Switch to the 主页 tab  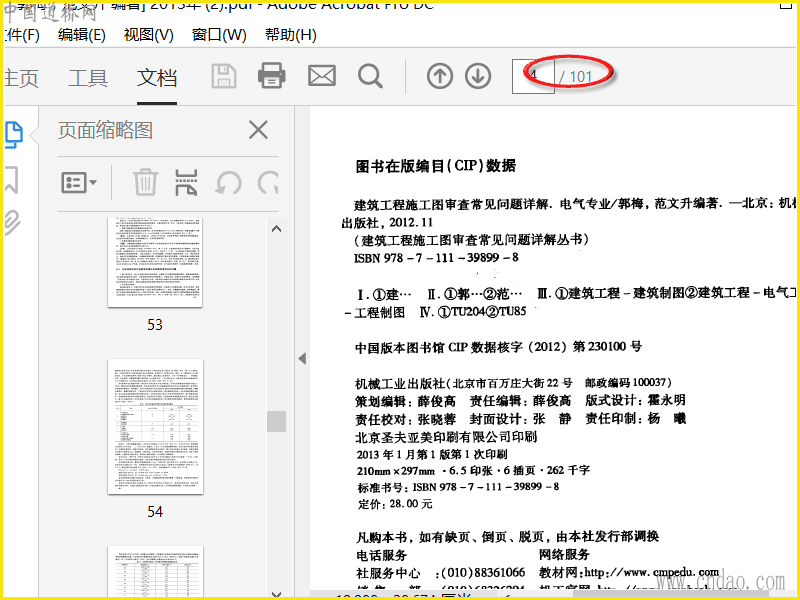coord(21,78)
